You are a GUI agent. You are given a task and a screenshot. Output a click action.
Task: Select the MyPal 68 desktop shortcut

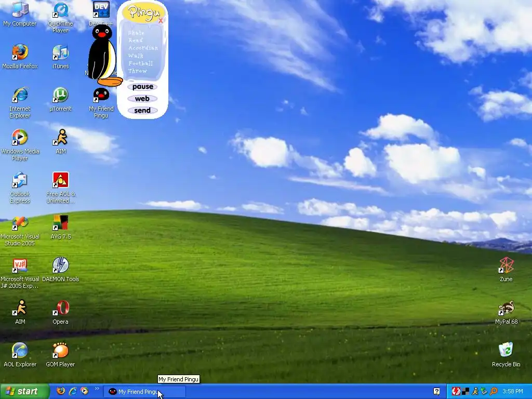click(506, 312)
